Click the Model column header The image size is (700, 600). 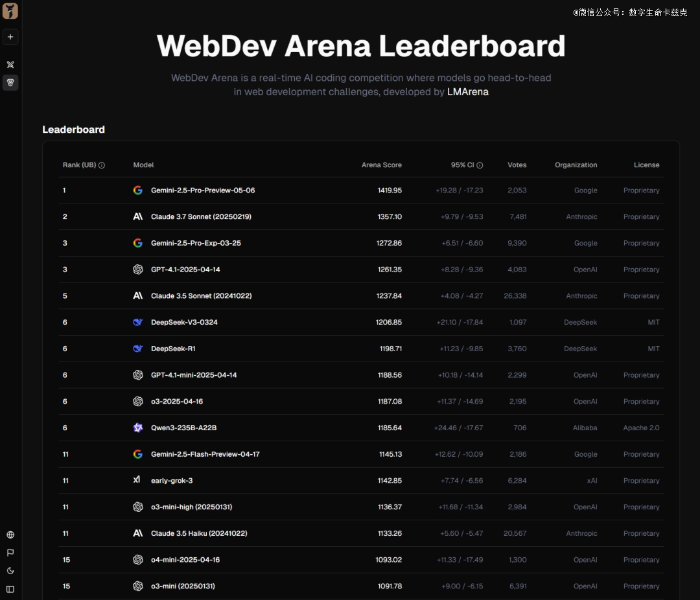[x=143, y=165]
